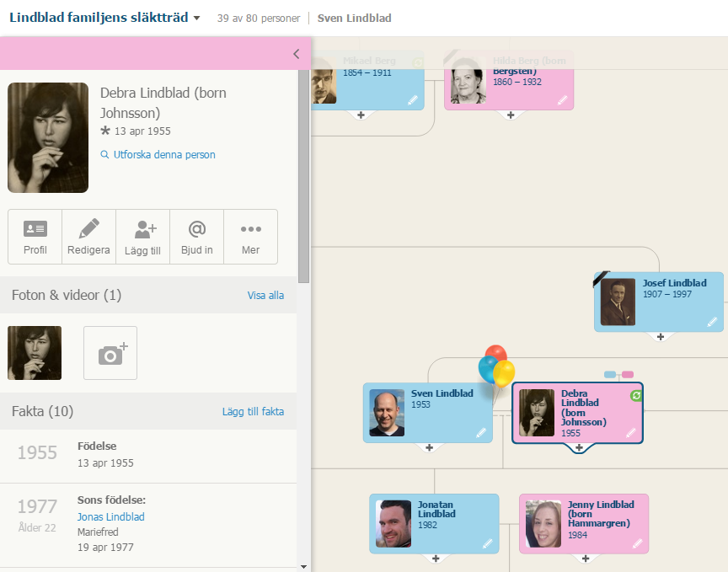Click Lägg till fakta link

pos(253,411)
